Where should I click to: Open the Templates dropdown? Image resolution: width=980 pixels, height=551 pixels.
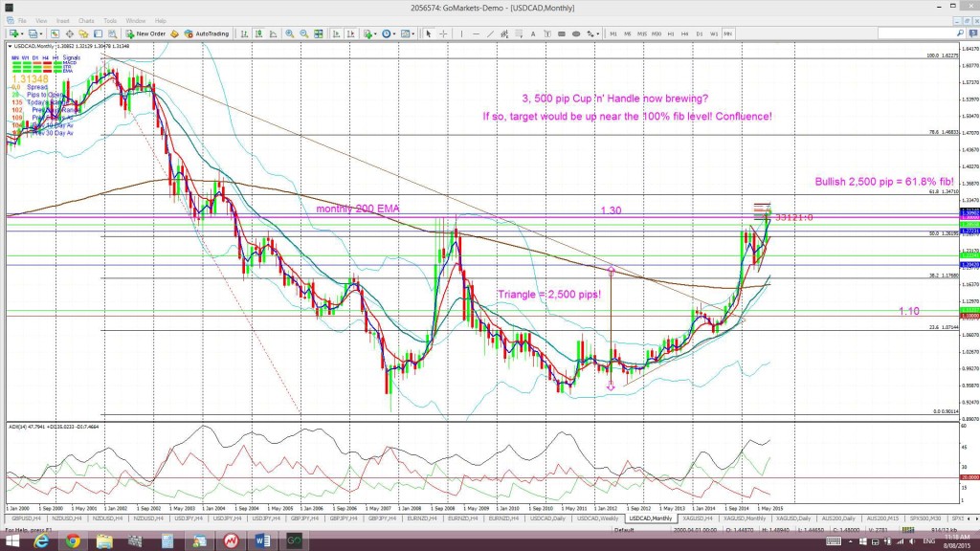(408, 33)
